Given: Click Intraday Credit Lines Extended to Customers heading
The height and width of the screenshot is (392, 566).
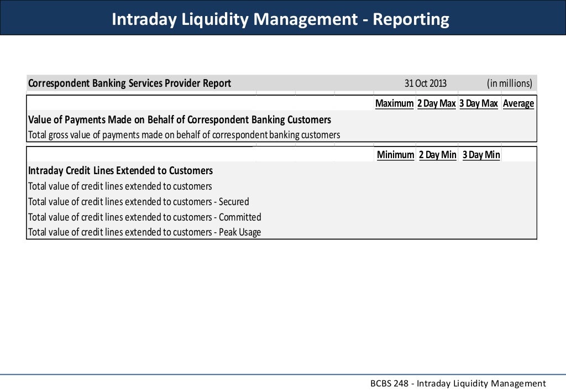Looking at the screenshot, I should click(120, 171).
